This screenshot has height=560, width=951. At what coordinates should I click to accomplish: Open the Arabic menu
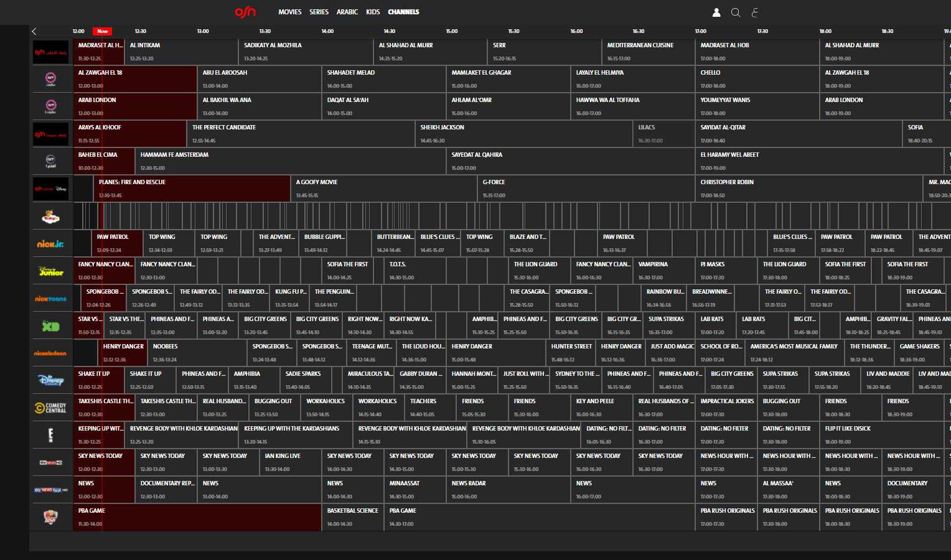[x=347, y=12]
